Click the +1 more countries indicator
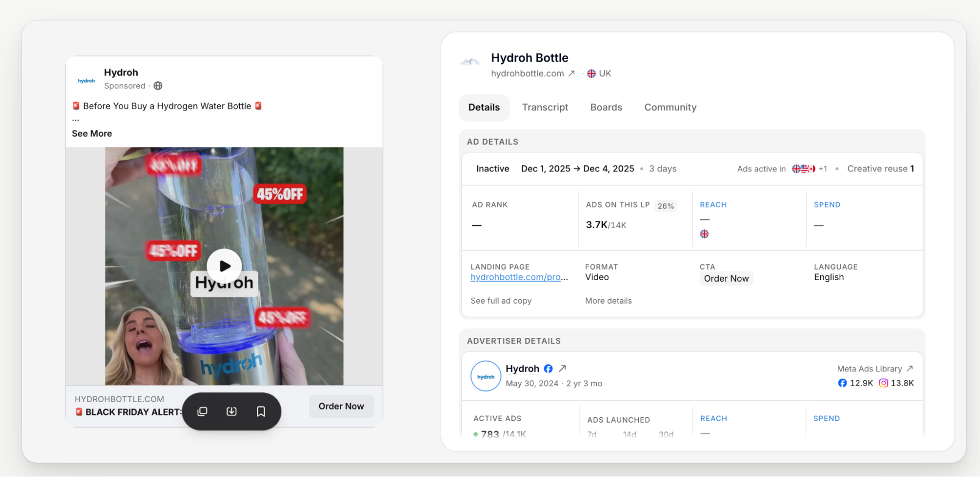Screen dimensions: 980x477 tap(823, 169)
